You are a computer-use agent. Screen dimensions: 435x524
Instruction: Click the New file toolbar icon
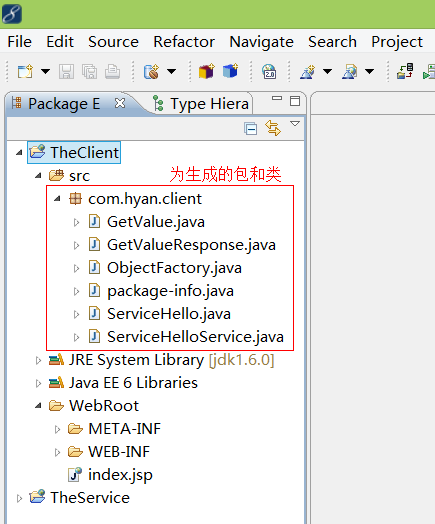click(25, 71)
